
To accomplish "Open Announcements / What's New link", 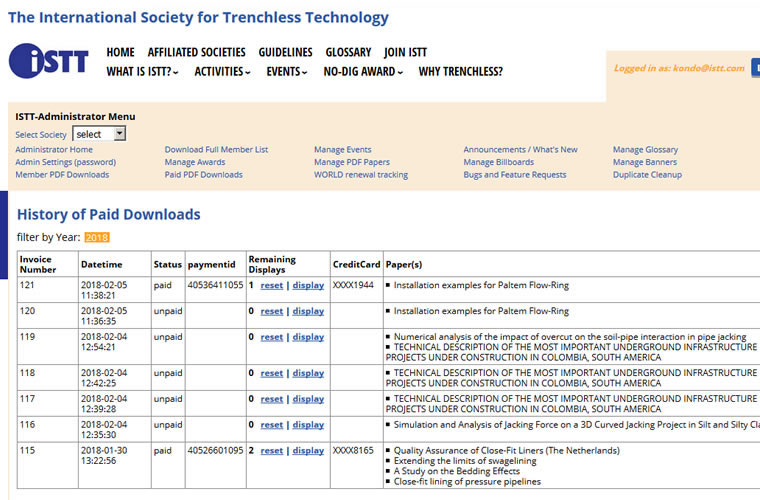I will [521, 150].
